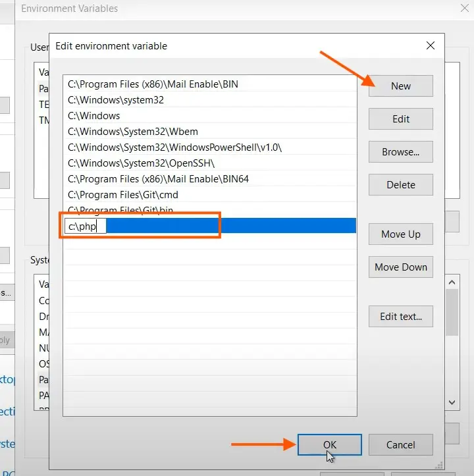Viewport: 474px width, 476px height.
Task: Click into the c:\php text field
Action: pyautogui.click(x=86, y=226)
